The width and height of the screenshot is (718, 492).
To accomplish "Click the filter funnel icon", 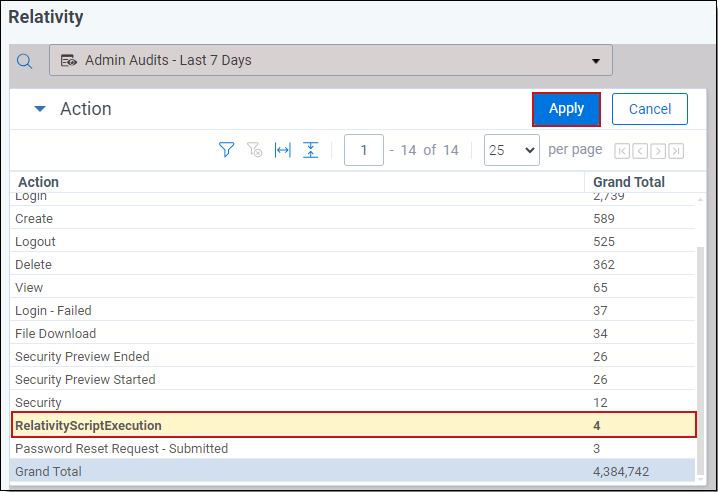I will click(x=227, y=150).
